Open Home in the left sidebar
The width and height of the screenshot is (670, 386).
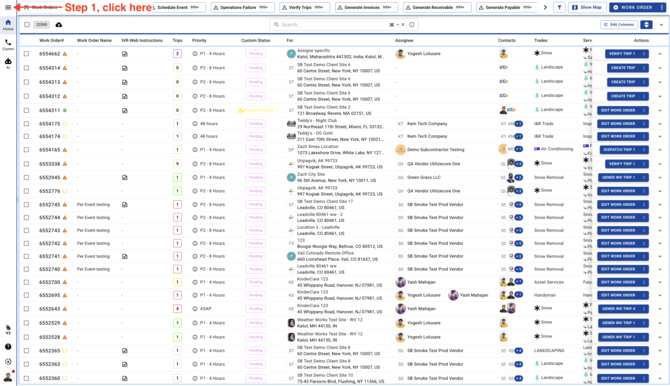click(8, 24)
